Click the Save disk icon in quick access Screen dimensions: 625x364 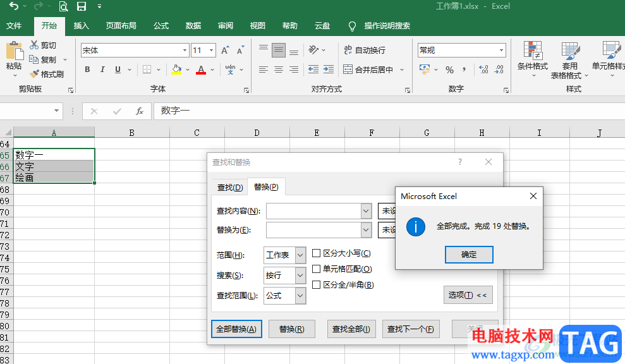pyautogui.click(x=82, y=7)
